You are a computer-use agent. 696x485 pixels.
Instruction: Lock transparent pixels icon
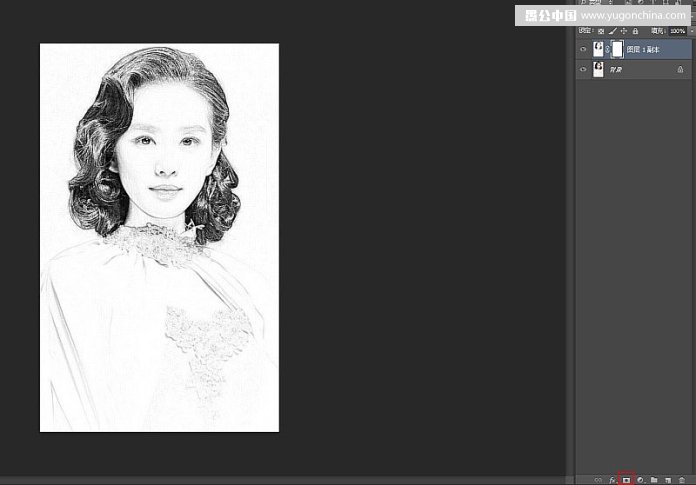click(x=601, y=31)
